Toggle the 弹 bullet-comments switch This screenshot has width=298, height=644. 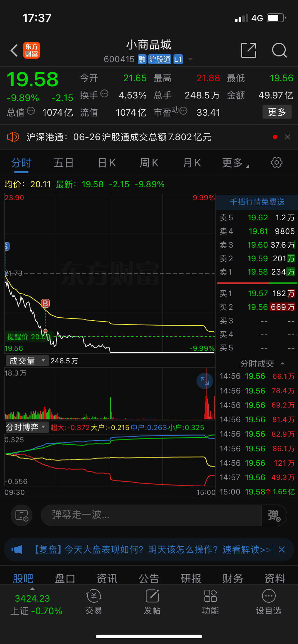274,515
